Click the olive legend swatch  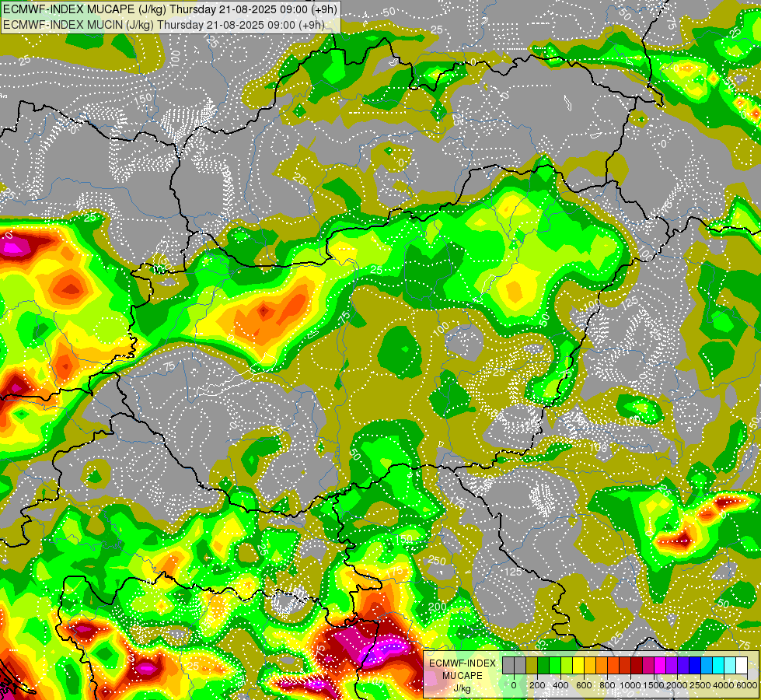(x=532, y=665)
